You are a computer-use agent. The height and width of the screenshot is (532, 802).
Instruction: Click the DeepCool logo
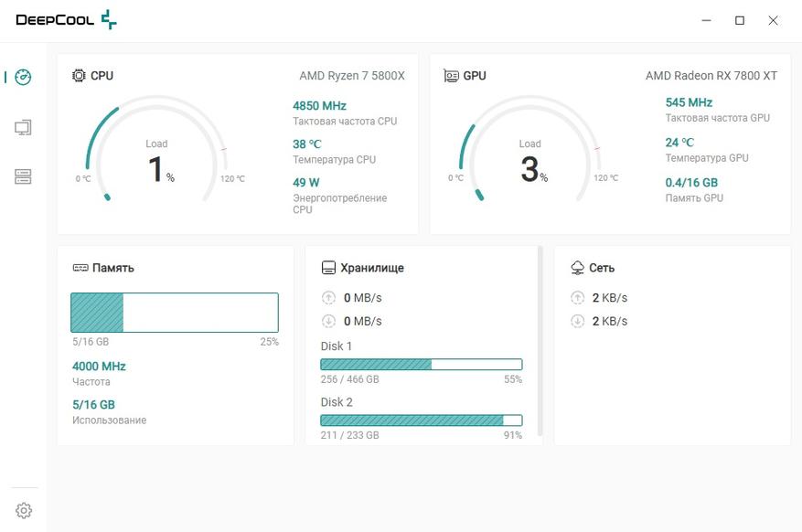[x=66, y=20]
